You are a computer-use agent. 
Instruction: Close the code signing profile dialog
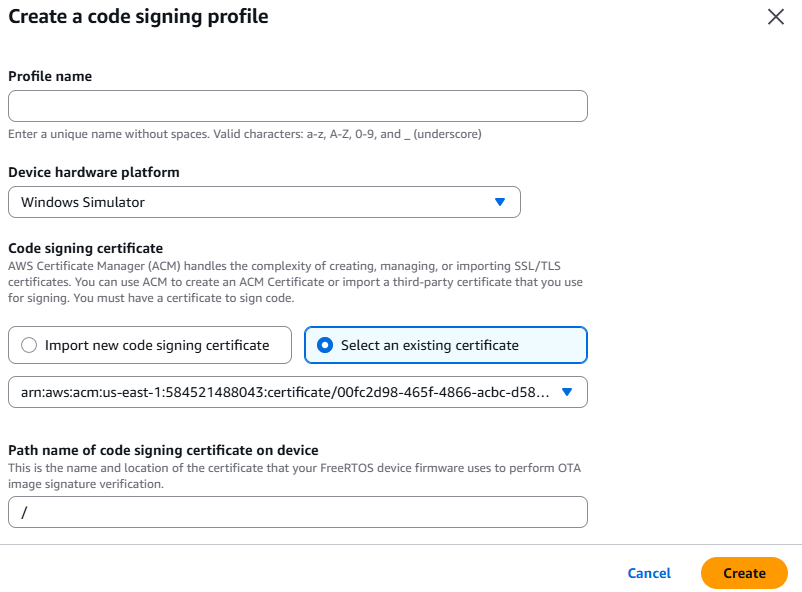coord(775,17)
